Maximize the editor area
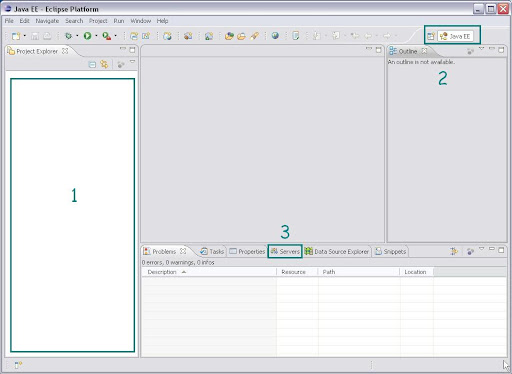This screenshot has height=374, width=512. click(x=378, y=50)
